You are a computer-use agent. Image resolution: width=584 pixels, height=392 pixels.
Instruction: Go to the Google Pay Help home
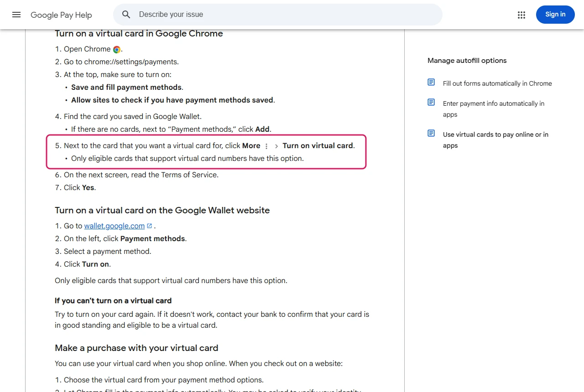[61, 15]
